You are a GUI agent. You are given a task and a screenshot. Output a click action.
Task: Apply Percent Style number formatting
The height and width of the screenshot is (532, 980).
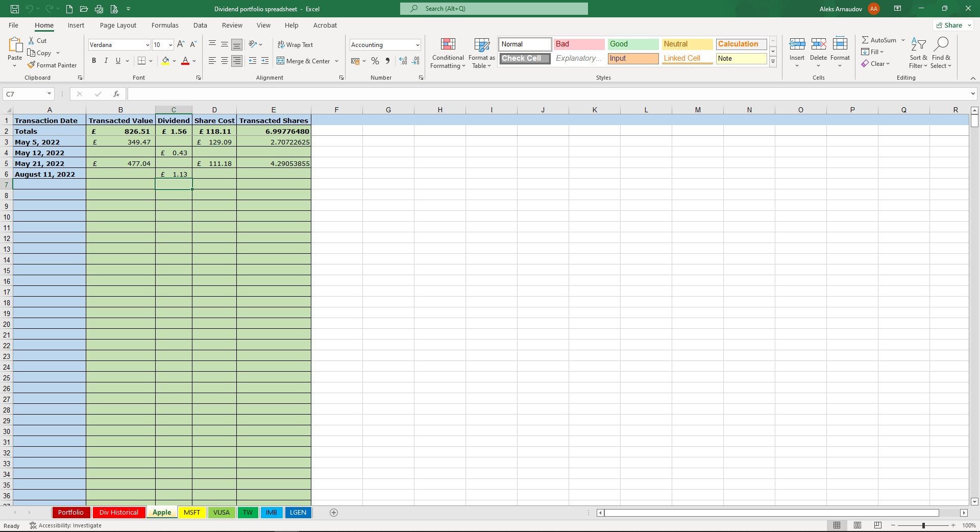click(x=376, y=61)
